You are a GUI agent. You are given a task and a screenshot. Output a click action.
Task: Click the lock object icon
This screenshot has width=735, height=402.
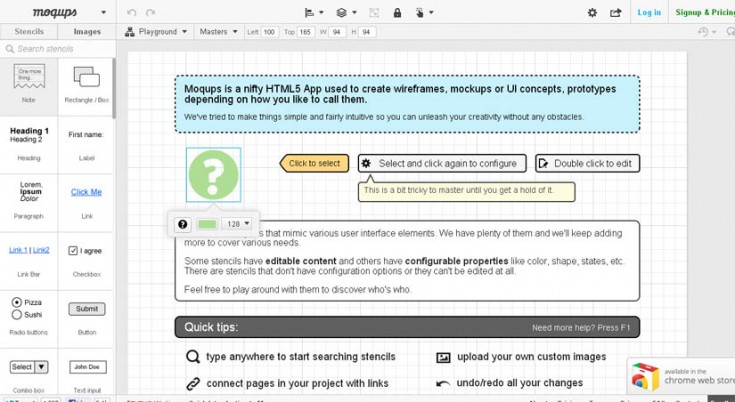tap(397, 13)
